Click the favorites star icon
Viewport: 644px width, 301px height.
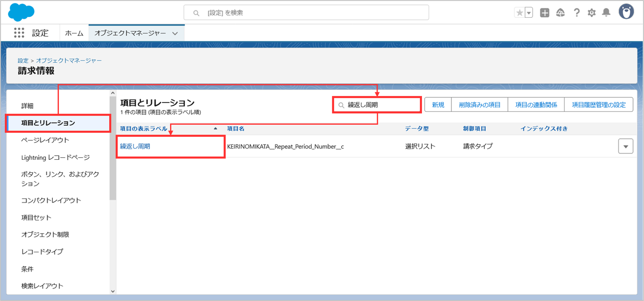[x=519, y=13]
